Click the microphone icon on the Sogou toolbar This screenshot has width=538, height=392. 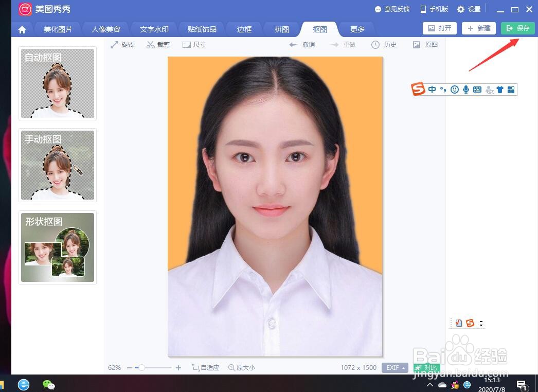[x=466, y=90]
